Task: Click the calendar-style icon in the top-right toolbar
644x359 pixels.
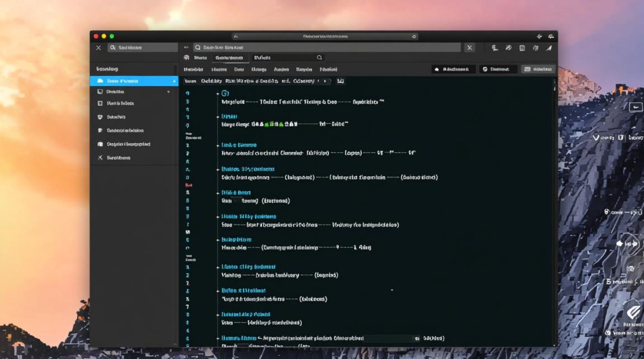Action: 522,48
